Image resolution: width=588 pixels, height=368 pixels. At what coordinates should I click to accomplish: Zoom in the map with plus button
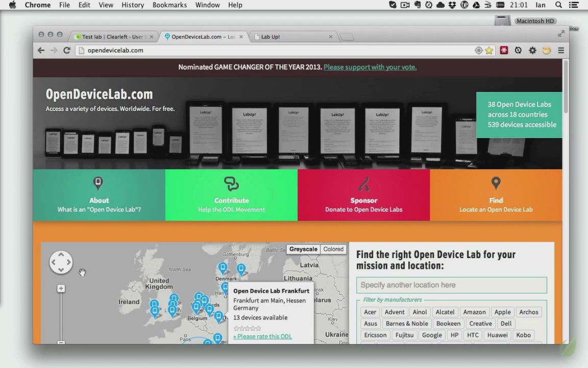pos(61,288)
